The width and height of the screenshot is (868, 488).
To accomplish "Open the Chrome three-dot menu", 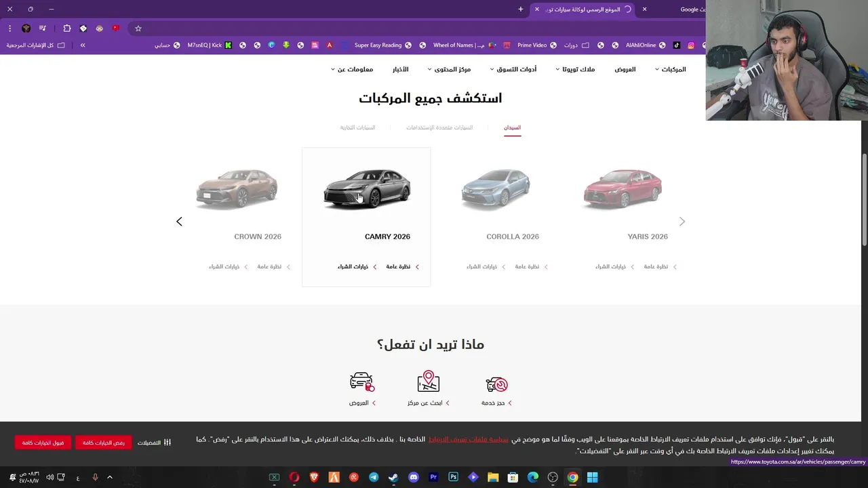I will pos(9,28).
